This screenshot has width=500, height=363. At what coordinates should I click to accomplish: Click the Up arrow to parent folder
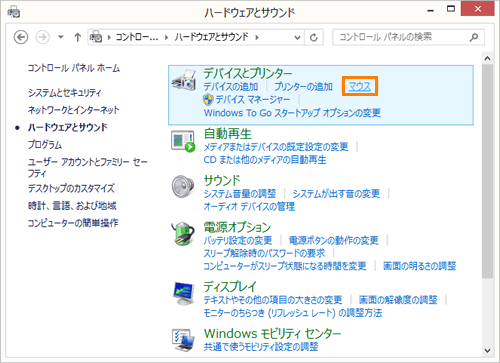(x=78, y=37)
